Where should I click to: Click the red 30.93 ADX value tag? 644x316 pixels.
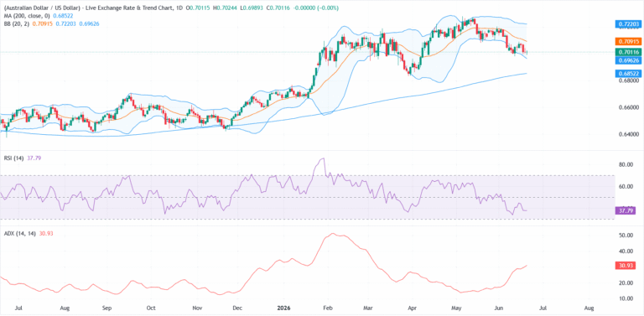[626, 266]
